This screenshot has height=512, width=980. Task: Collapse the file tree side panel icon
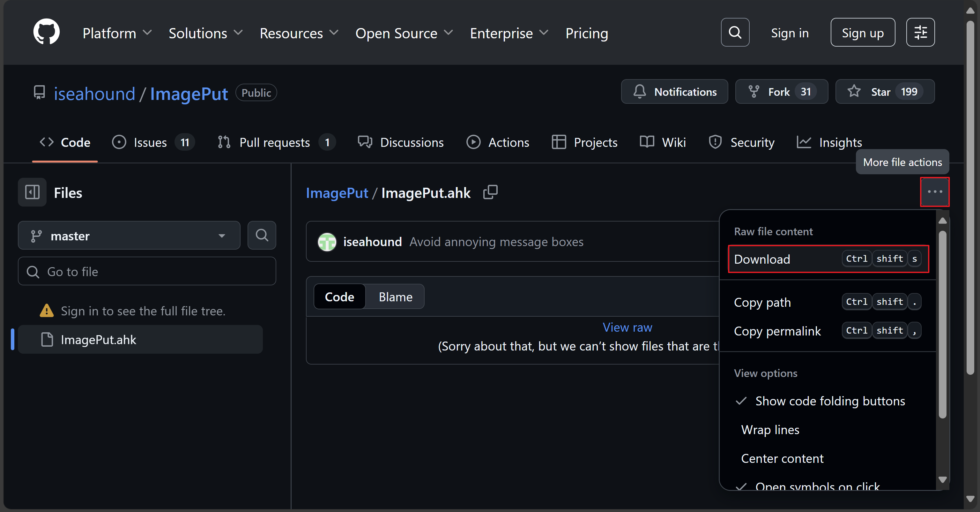pos(32,192)
